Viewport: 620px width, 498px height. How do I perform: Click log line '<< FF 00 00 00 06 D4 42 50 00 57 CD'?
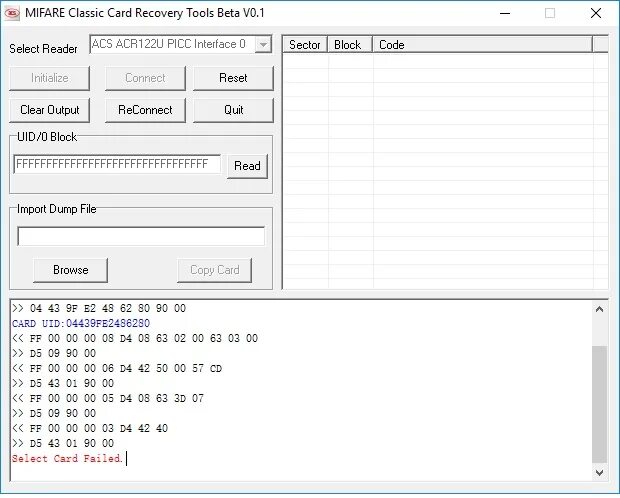(x=117, y=369)
